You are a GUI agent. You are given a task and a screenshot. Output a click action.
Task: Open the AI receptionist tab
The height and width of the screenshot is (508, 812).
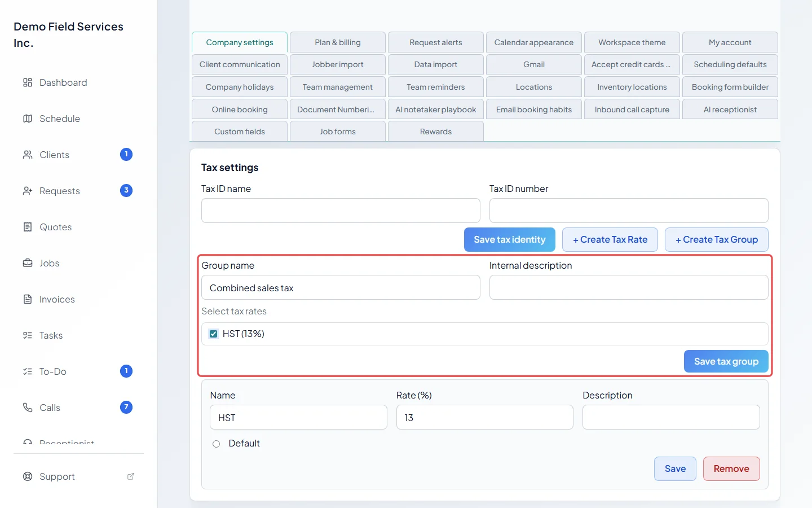[730, 110]
